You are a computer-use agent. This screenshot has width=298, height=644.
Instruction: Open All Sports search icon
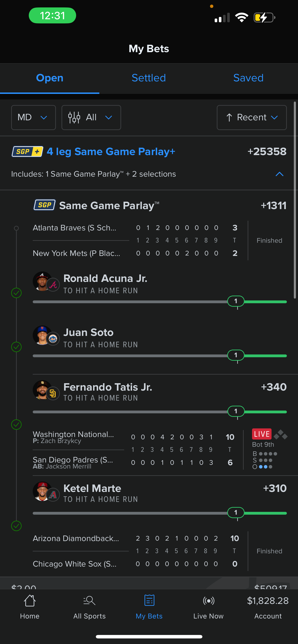(x=89, y=601)
